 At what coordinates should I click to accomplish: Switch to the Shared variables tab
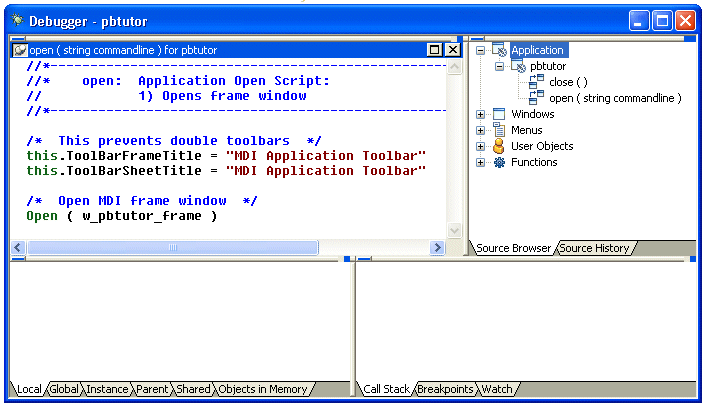point(193,389)
